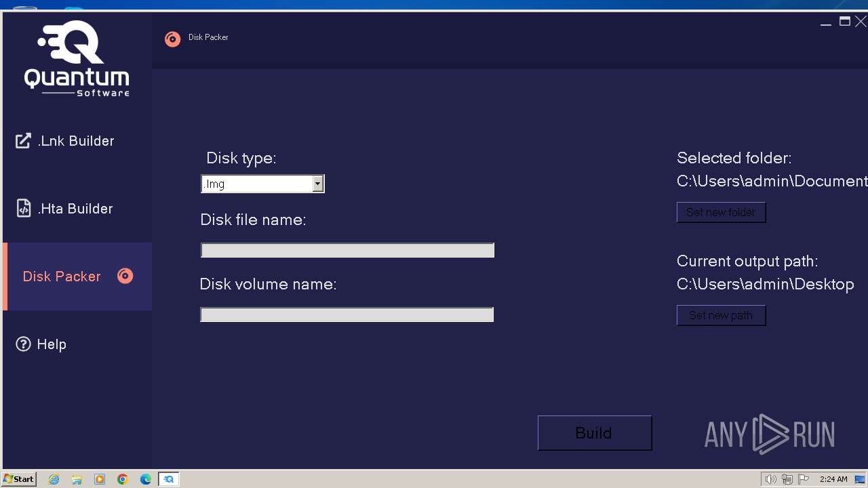Viewport: 868px width, 488px height.
Task: Expand the Disk type dropdown arrow
Action: click(x=317, y=184)
